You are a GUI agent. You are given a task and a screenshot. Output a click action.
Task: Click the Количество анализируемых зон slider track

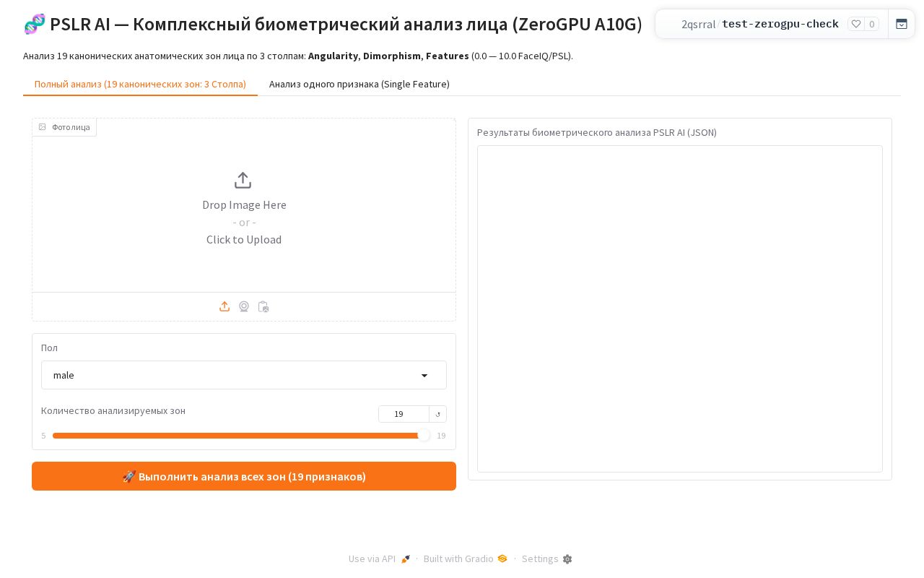[241, 436]
